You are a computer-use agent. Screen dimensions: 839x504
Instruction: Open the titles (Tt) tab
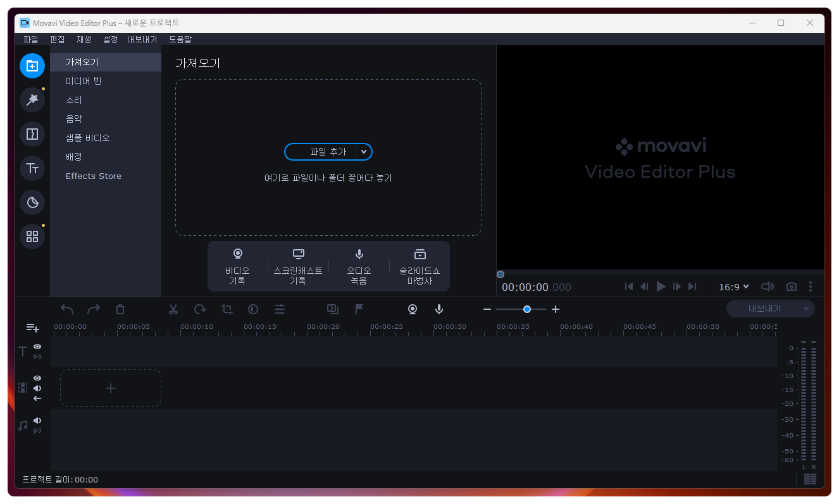point(32,168)
